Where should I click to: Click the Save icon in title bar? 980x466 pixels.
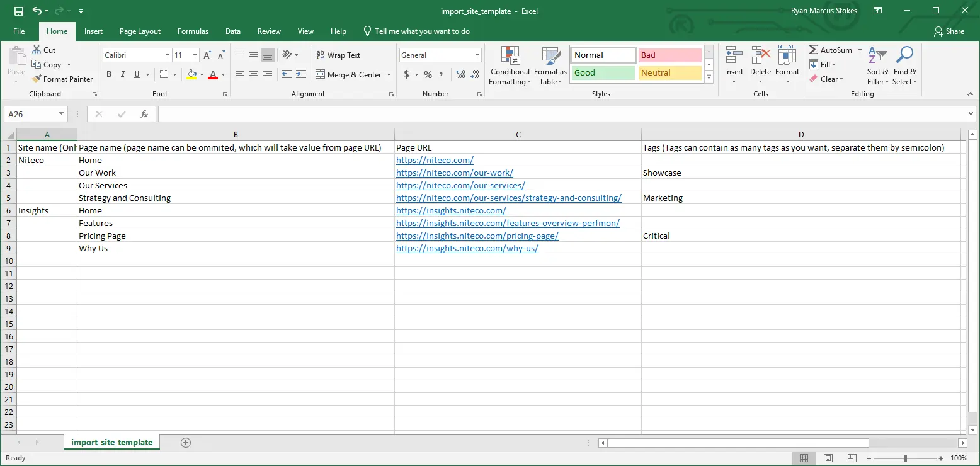pyautogui.click(x=18, y=11)
